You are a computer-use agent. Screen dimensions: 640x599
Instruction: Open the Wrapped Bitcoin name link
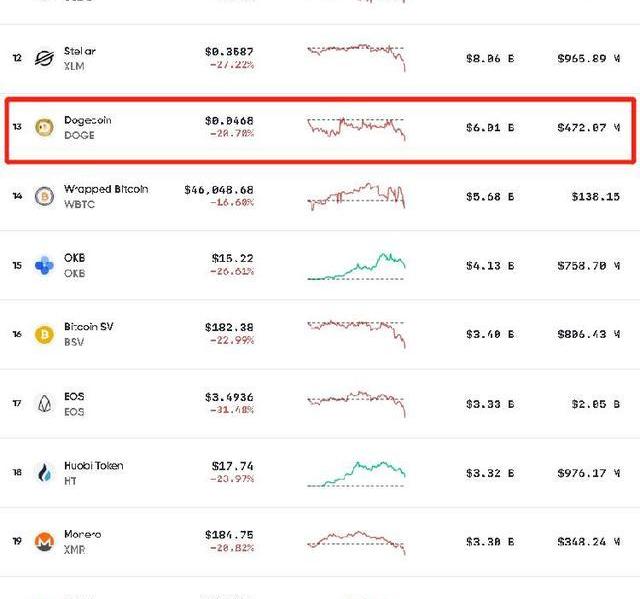pyautogui.click(x=106, y=189)
